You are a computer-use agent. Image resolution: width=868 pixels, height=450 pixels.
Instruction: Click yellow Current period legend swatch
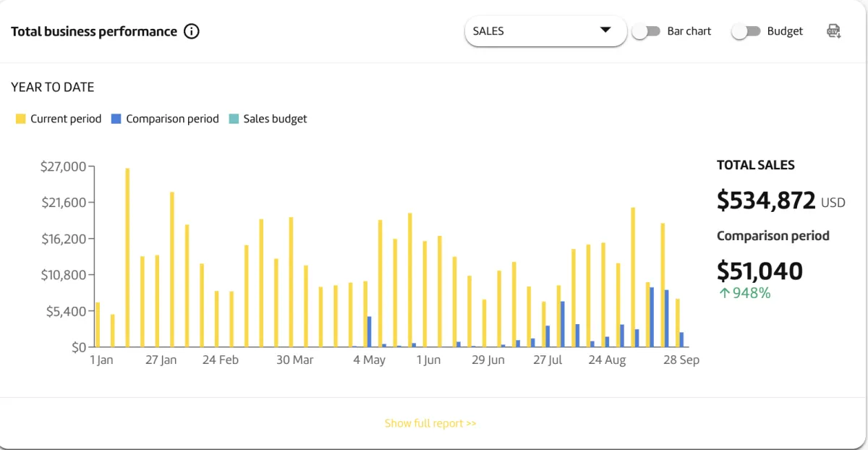coord(21,119)
